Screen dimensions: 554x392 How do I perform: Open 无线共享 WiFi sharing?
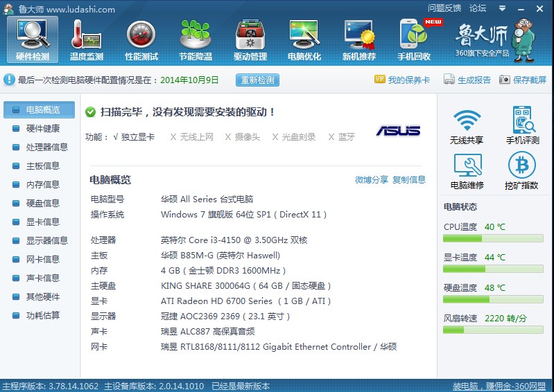pyautogui.click(x=467, y=126)
